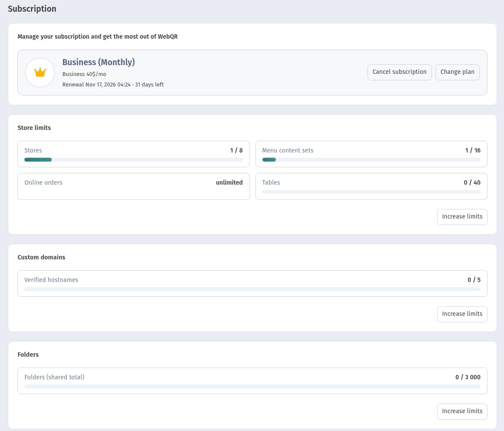Click the '0 / 5' hostnames count
This screenshot has height=431, width=504.
tap(474, 280)
